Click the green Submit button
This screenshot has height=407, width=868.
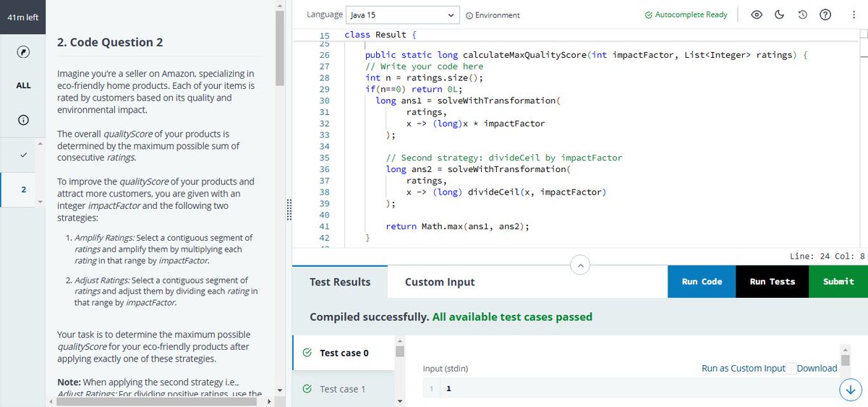coord(838,281)
